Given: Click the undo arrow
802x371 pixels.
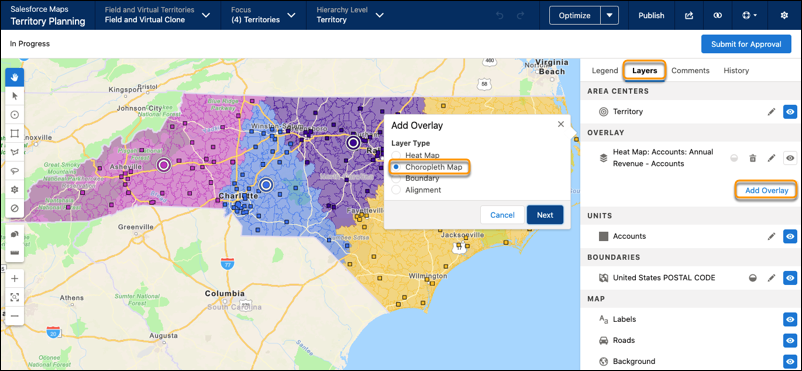Looking at the screenshot, I should (x=500, y=15).
